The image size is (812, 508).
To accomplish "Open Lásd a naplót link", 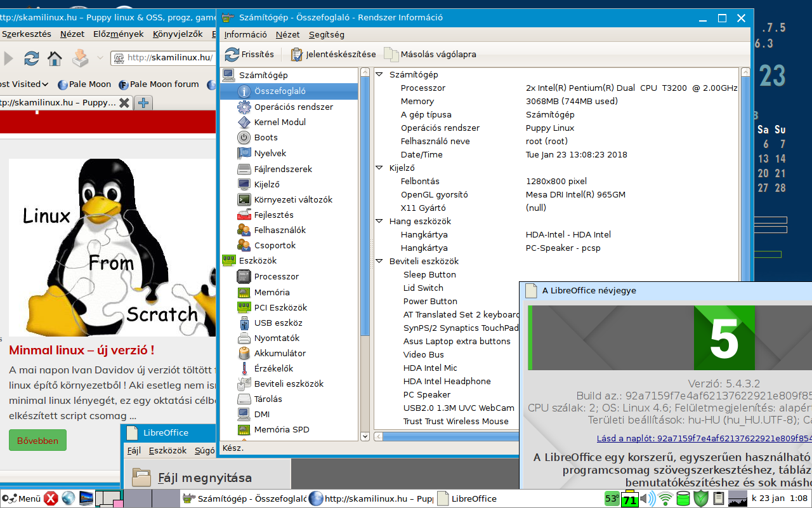I will [704, 438].
